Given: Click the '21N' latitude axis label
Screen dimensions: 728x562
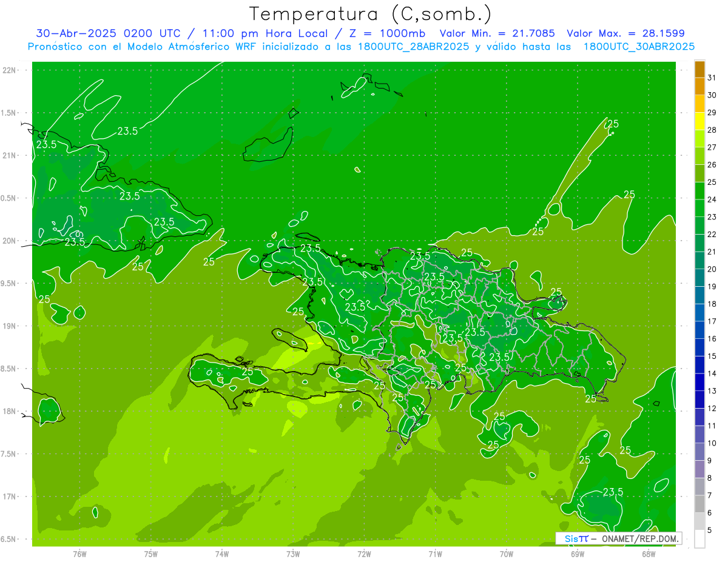Looking at the screenshot, I should [10, 155].
